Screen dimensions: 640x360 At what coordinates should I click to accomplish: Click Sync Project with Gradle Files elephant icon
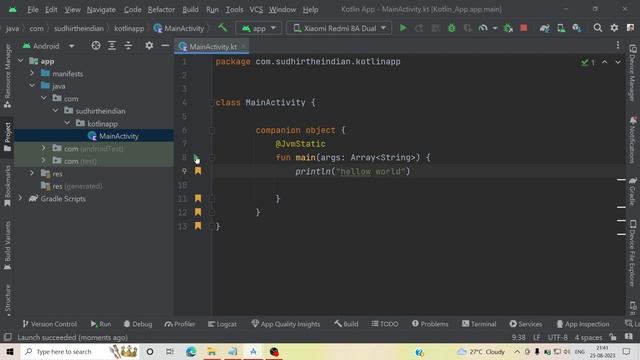point(544,28)
